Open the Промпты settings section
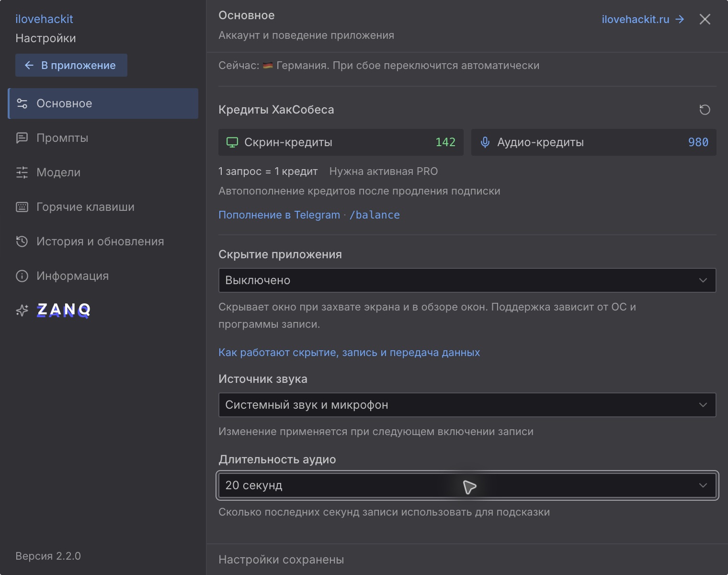Screen dimensions: 728x575 pos(103,138)
